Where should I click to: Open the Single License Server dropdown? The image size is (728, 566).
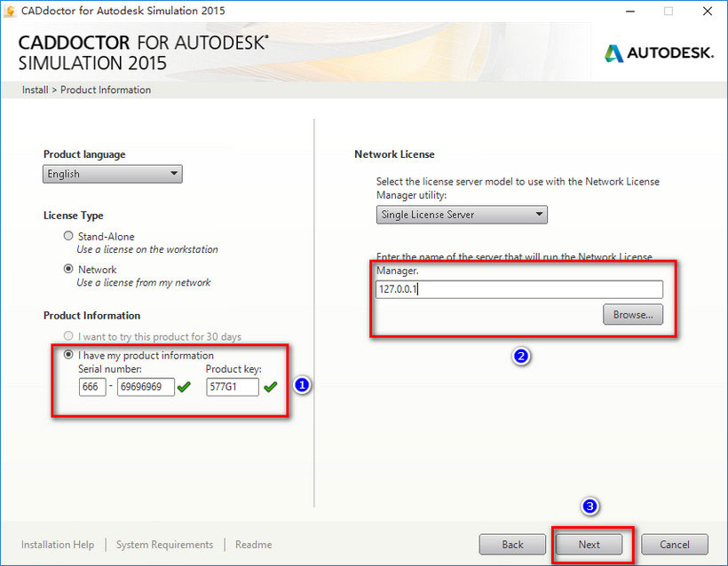pos(462,215)
